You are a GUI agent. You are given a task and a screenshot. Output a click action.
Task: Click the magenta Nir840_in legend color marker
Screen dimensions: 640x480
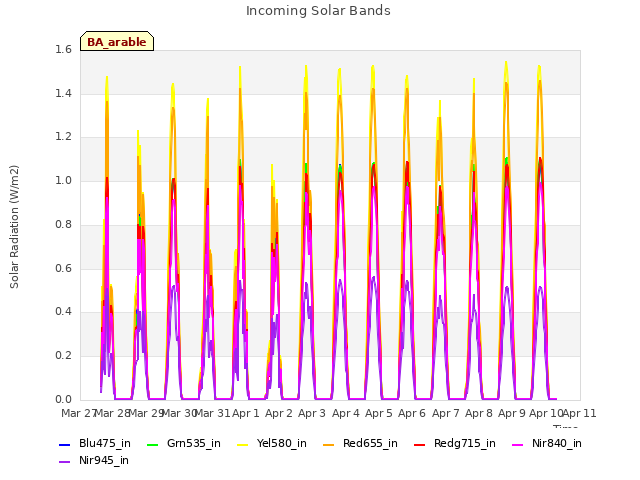pyautogui.click(x=518, y=444)
